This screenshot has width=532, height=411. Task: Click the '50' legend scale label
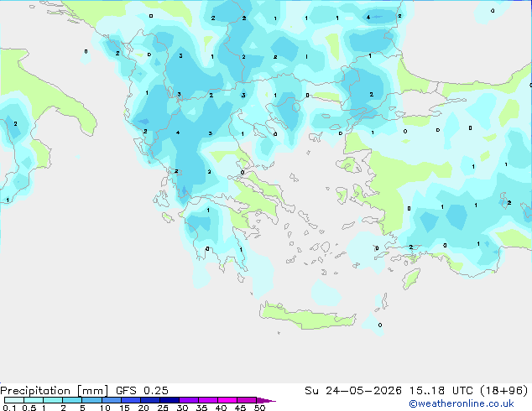[x=259, y=408]
